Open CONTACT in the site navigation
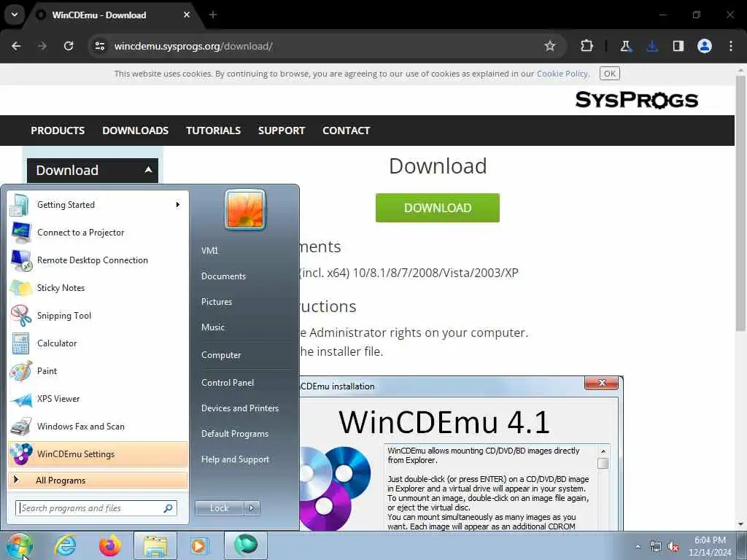The width and height of the screenshot is (747, 560). pyautogui.click(x=347, y=131)
